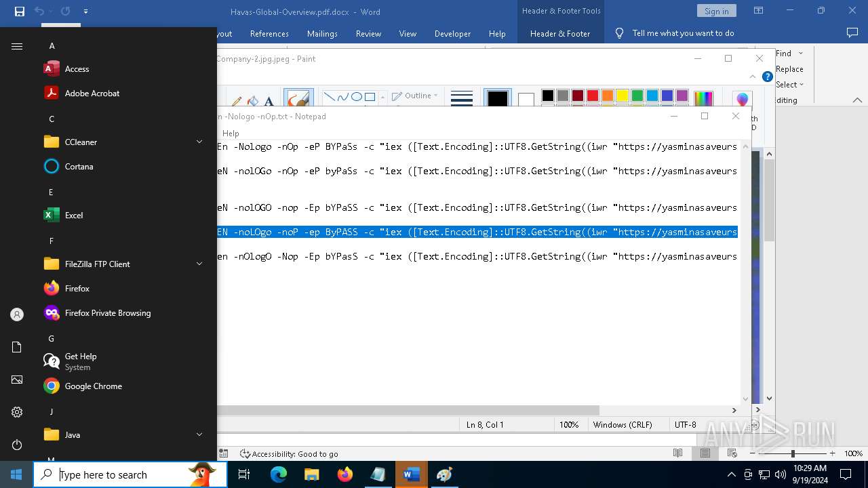Viewport: 868px width, 488px height.
Task: Open Microsoft Edge from the taskbar
Action: (279, 474)
